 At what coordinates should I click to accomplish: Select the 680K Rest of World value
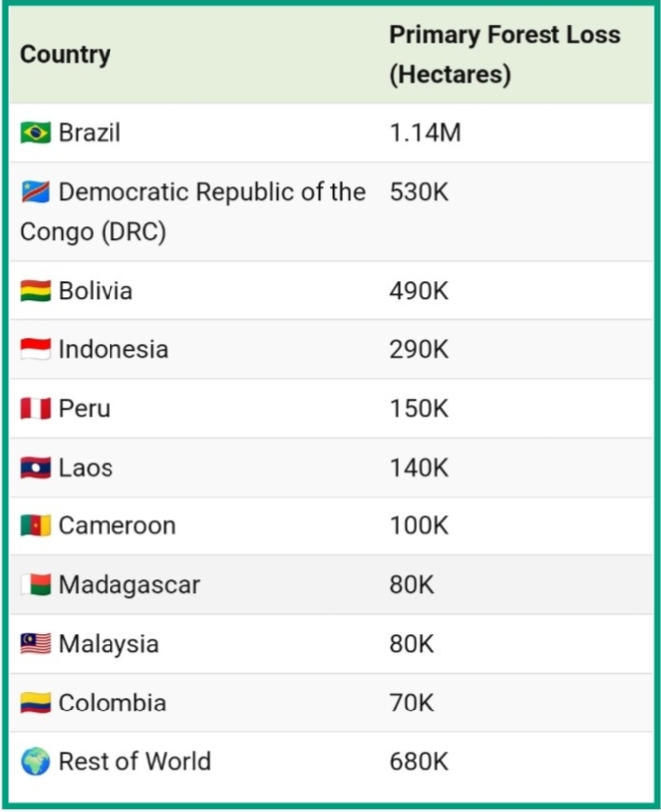(419, 762)
